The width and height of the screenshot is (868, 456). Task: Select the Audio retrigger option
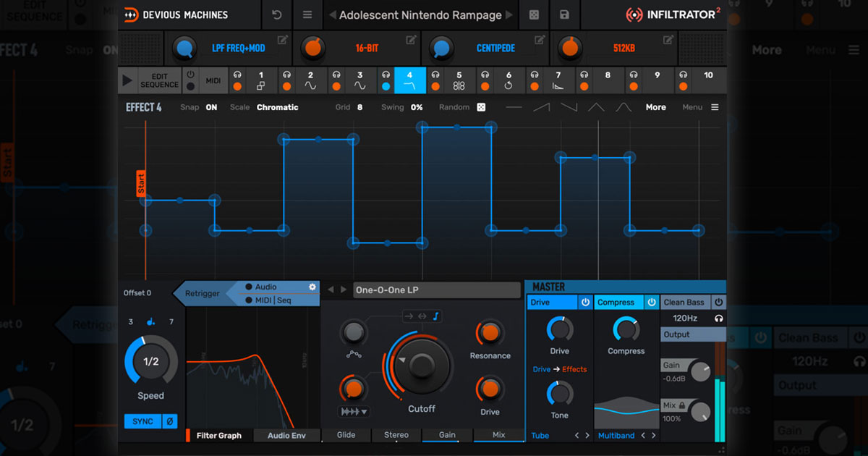[x=265, y=287]
